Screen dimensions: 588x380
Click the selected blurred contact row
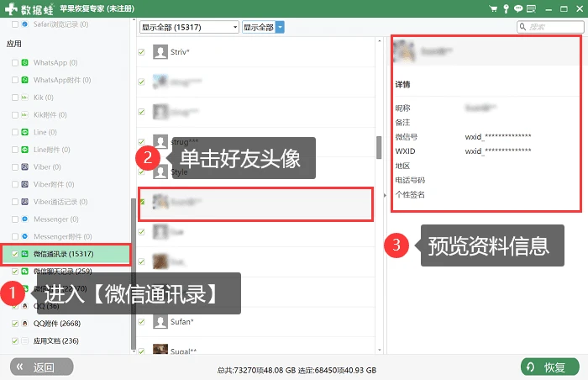click(255, 204)
